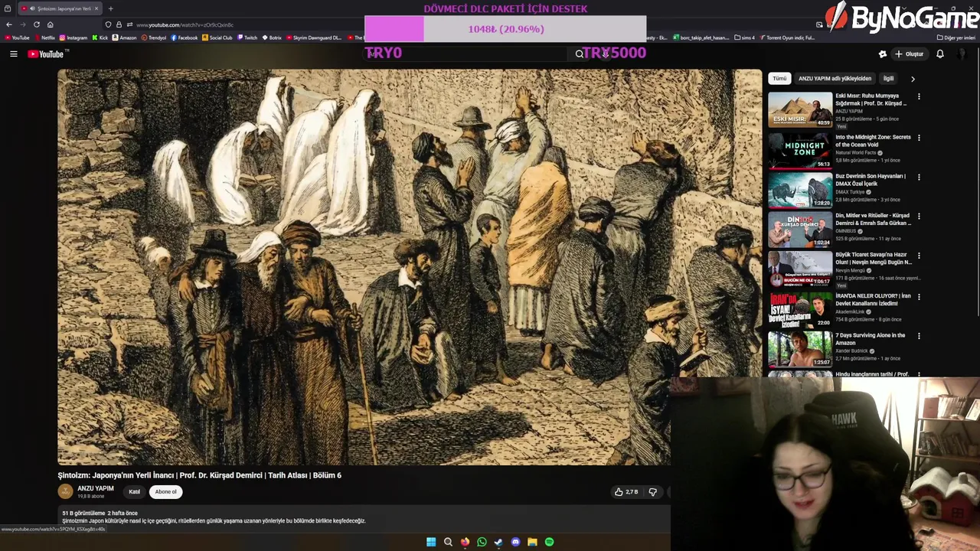Open YouTube notifications bell
The image size is (980, 551).
[x=940, y=54]
